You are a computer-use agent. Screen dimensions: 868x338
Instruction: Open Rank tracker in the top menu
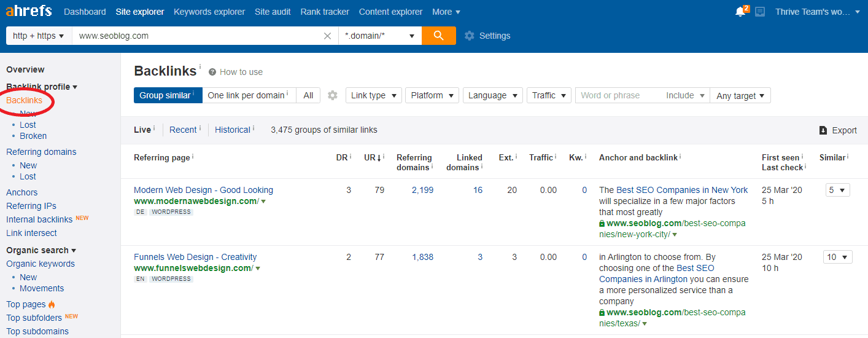(325, 12)
